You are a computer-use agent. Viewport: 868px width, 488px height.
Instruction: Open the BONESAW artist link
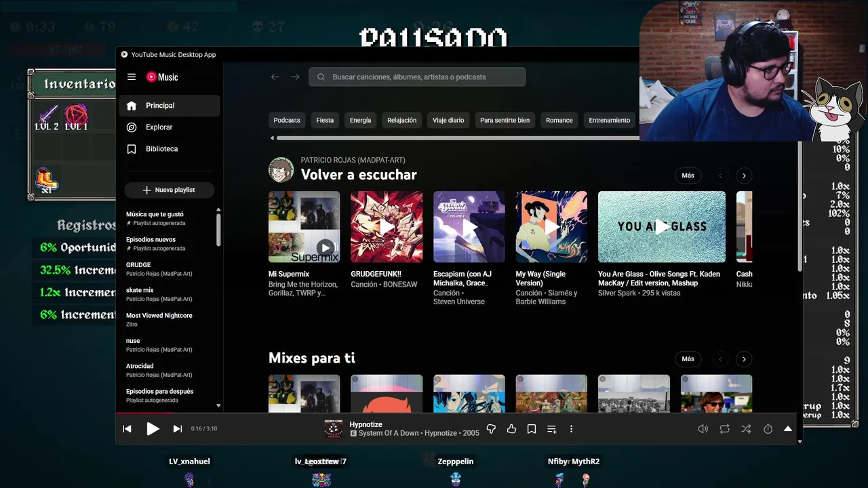(400, 285)
